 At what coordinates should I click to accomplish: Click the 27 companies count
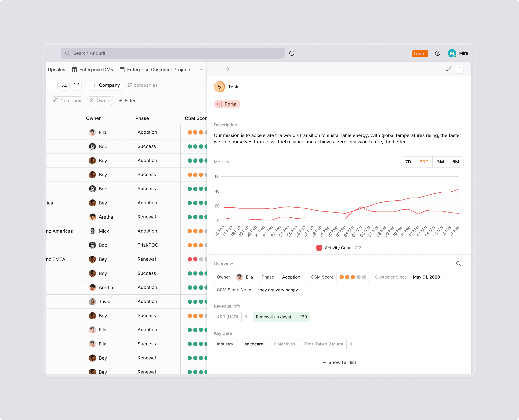[142, 85]
